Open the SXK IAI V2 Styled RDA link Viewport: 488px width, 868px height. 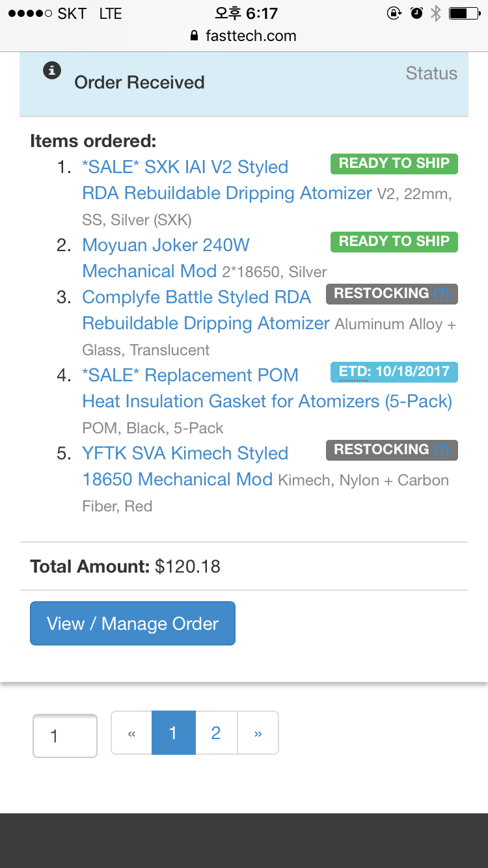[185, 167]
